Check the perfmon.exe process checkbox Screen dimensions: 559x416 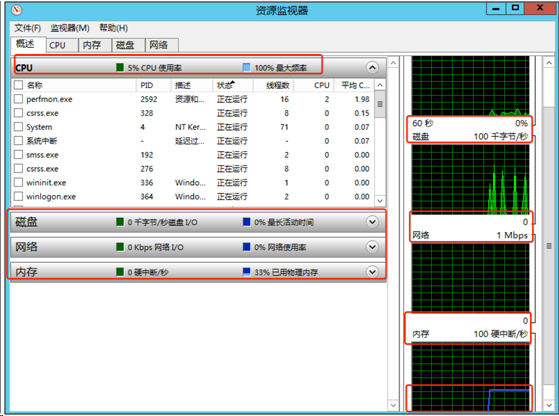pyautogui.click(x=18, y=99)
